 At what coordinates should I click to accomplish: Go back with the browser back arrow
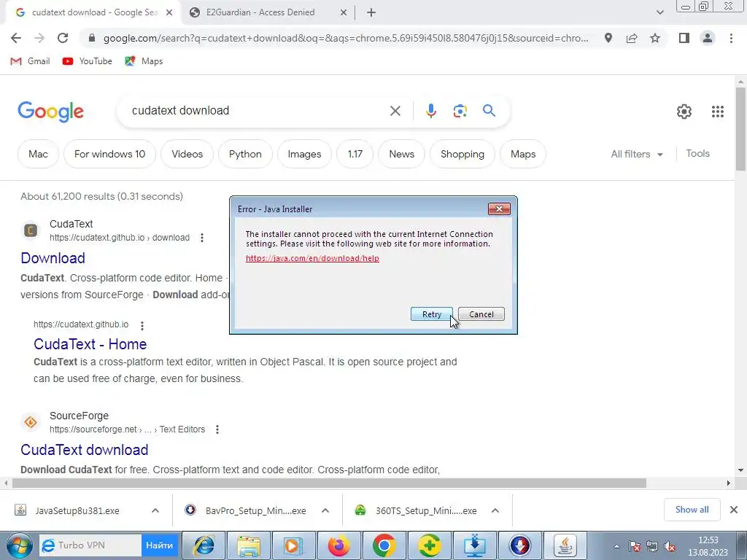coord(16,38)
